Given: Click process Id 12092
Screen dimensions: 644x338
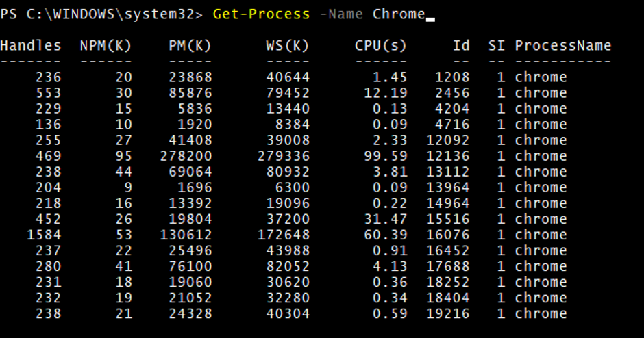Looking at the screenshot, I should [x=447, y=140].
